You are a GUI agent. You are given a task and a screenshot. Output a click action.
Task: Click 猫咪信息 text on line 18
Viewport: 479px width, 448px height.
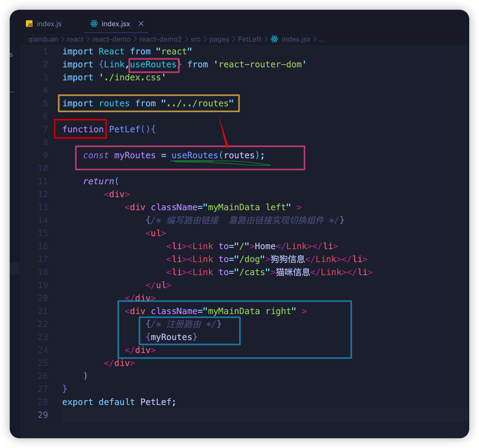pyautogui.click(x=293, y=272)
